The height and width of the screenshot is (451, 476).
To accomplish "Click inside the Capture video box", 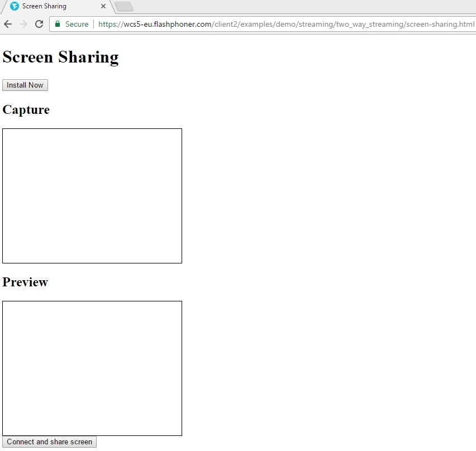I will click(92, 196).
